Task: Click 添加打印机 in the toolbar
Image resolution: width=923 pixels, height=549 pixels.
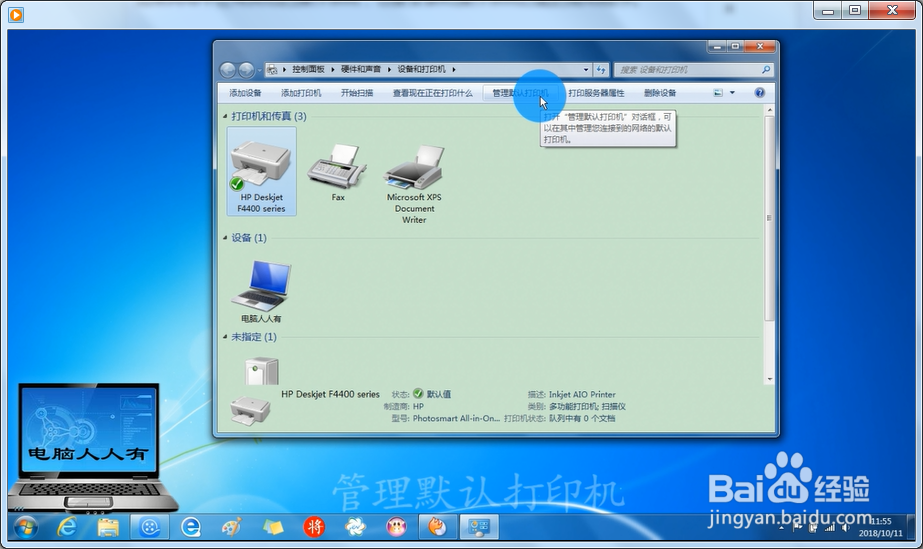Action: point(301,93)
